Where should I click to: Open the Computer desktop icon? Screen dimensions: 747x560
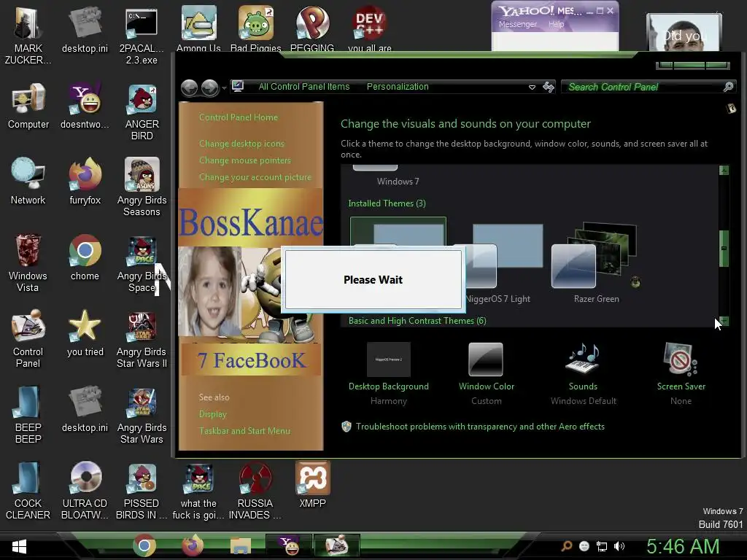[28, 106]
